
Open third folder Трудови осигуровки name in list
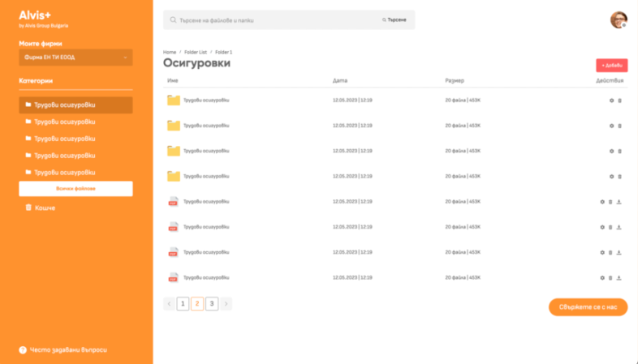pyautogui.click(x=206, y=151)
